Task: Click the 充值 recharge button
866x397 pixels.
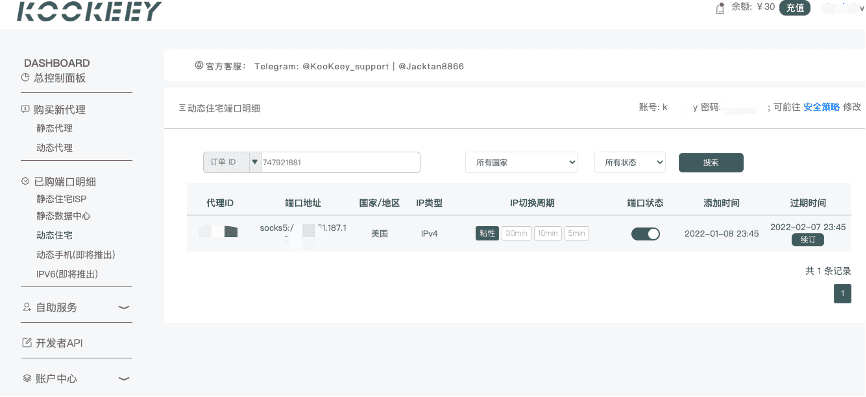Action: (794, 8)
